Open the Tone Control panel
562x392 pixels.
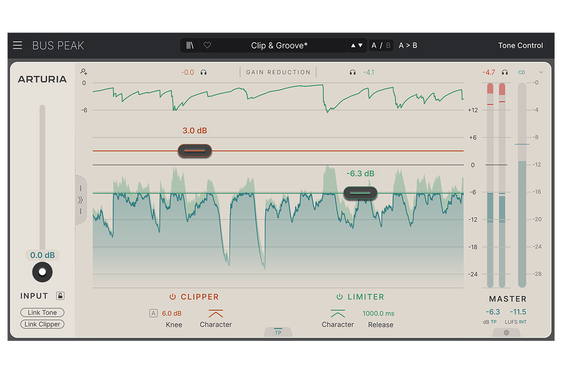[x=521, y=46]
